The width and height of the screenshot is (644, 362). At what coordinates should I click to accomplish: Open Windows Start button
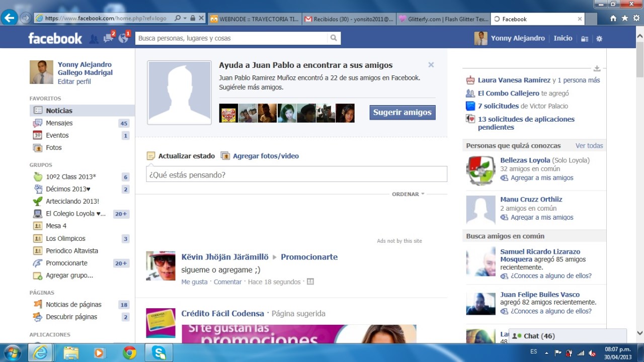pyautogui.click(x=13, y=352)
